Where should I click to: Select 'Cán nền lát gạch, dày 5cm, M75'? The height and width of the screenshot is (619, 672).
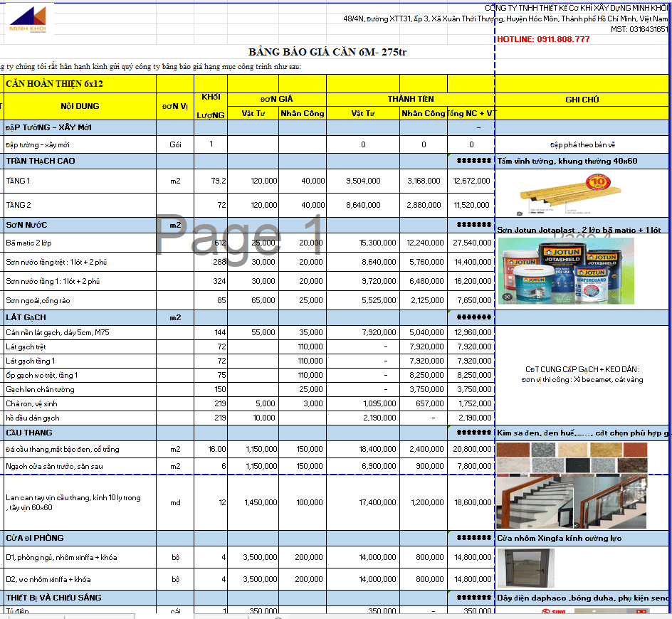[x=80, y=333]
